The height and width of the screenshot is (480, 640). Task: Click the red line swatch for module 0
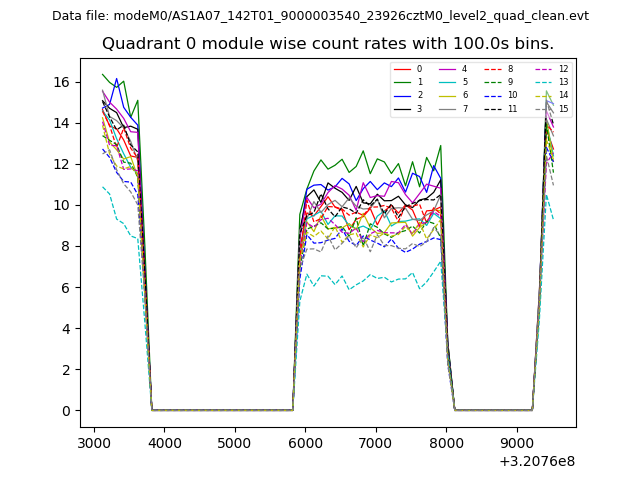point(402,69)
